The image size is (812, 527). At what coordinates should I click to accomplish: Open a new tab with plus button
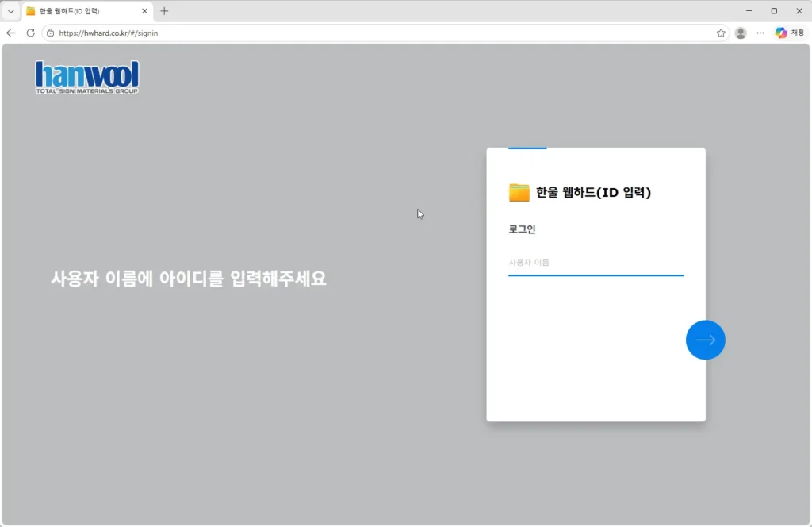click(164, 11)
